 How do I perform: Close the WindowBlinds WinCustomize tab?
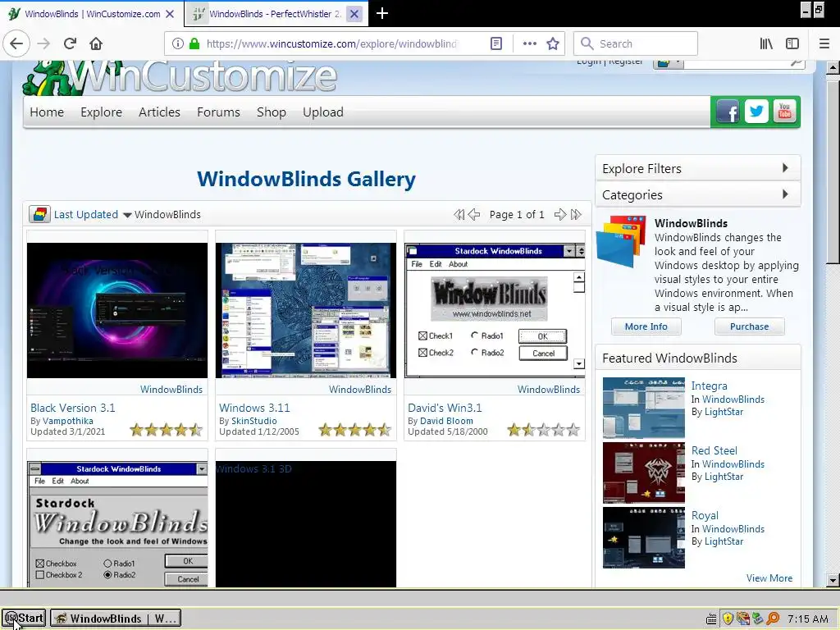[170, 14]
